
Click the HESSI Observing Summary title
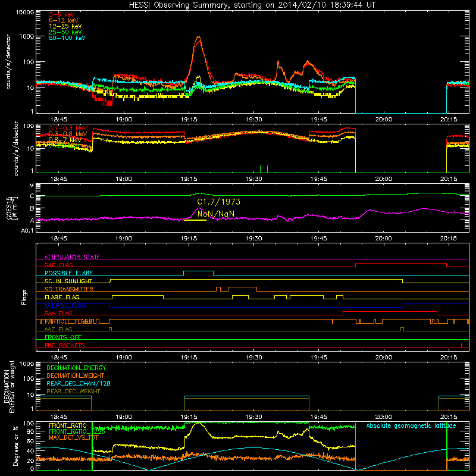coord(252,5)
